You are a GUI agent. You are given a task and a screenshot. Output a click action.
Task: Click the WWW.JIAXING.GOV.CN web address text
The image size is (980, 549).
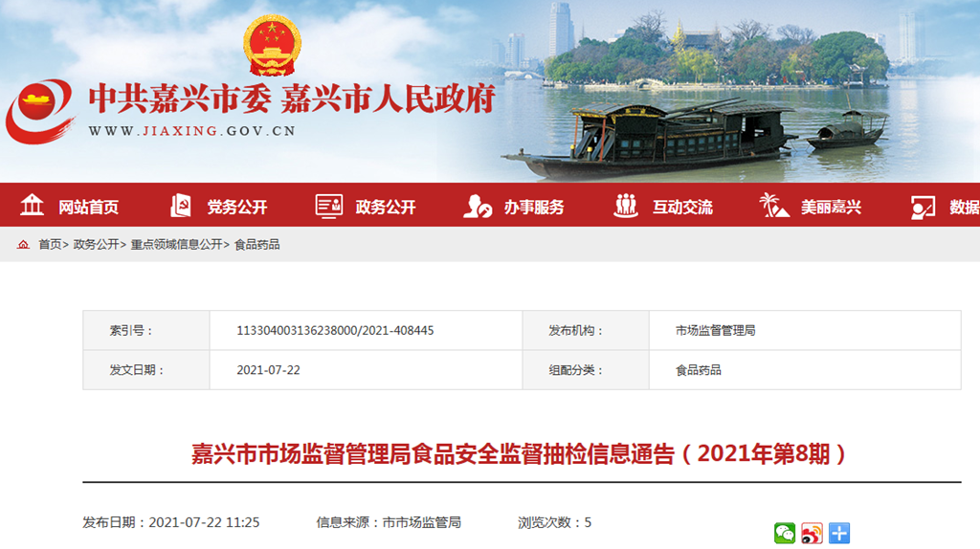191,131
